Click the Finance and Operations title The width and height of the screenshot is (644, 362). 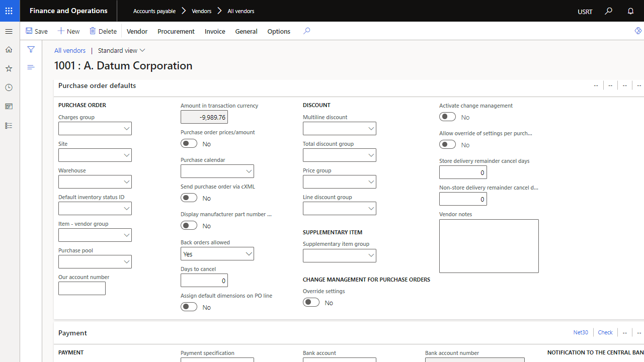coord(68,11)
